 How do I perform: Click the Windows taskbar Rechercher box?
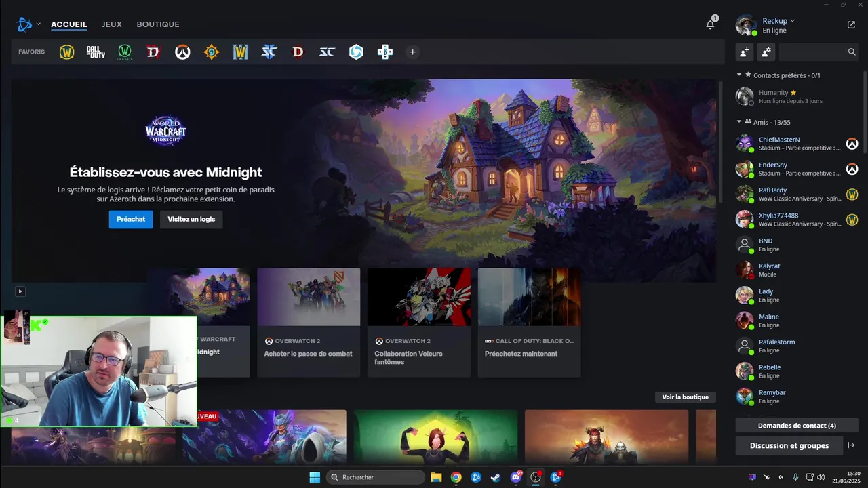(376, 477)
